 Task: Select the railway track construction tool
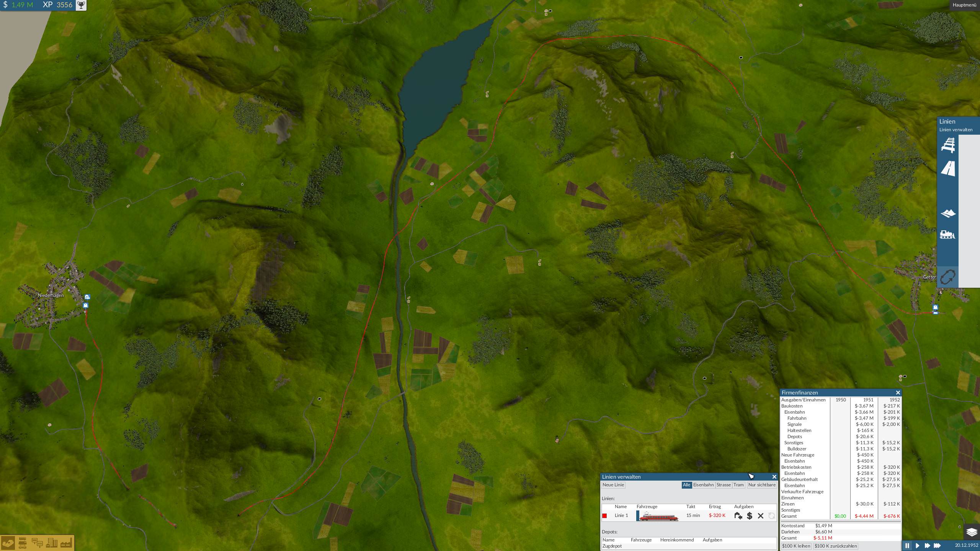[948, 145]
